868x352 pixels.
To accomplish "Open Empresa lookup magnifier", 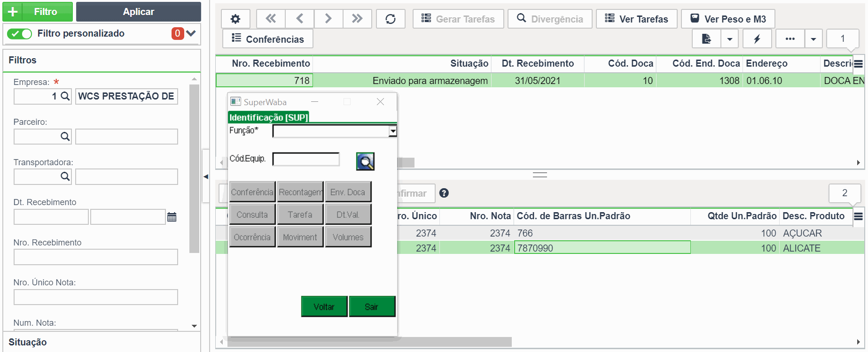I will point(65,96).
